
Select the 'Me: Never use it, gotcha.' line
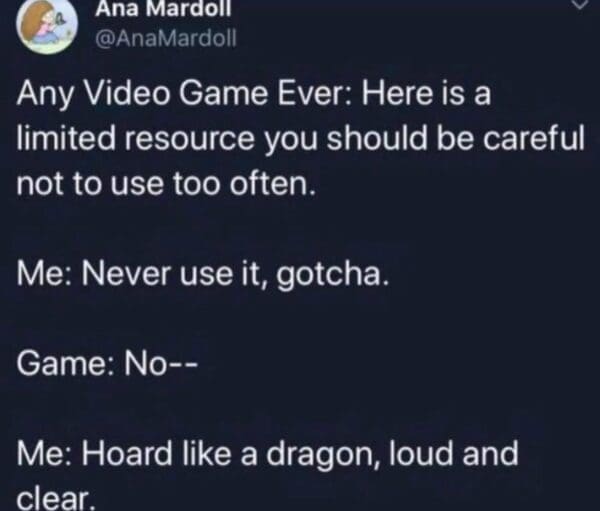click(x=203, y=275)
